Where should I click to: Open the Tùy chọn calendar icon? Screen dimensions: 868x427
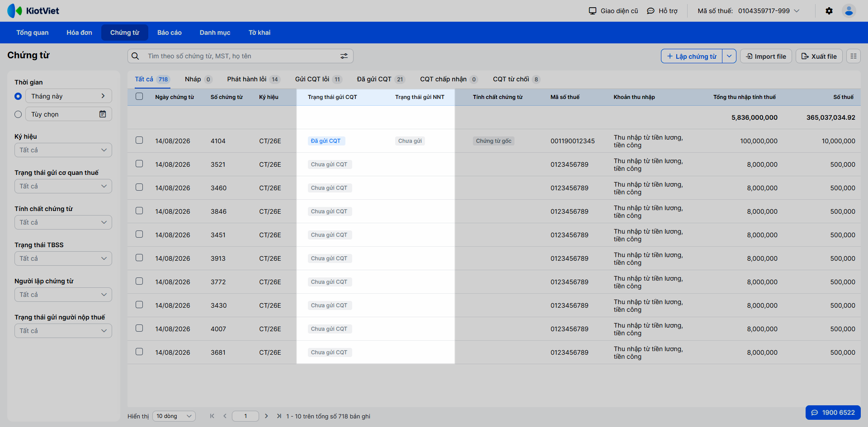[x=103, y=114]
